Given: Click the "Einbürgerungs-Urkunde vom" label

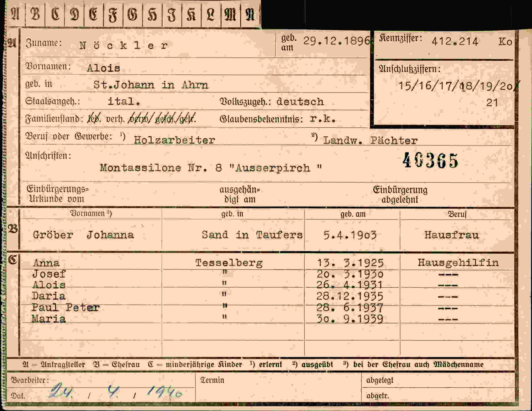Looking at the screenshot, I should coord(57,194).
